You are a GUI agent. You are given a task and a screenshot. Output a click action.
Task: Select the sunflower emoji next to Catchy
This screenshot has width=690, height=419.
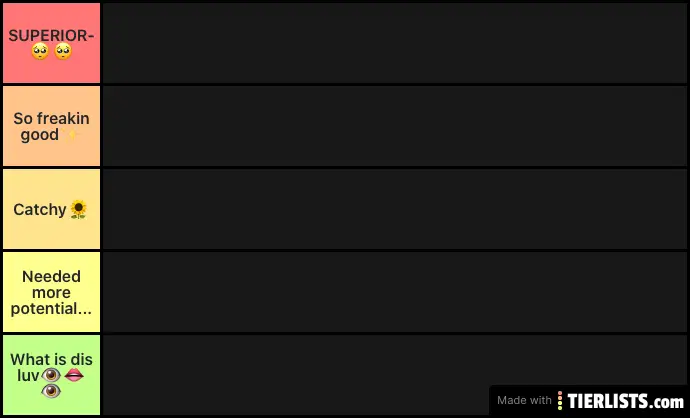[78, 210]
